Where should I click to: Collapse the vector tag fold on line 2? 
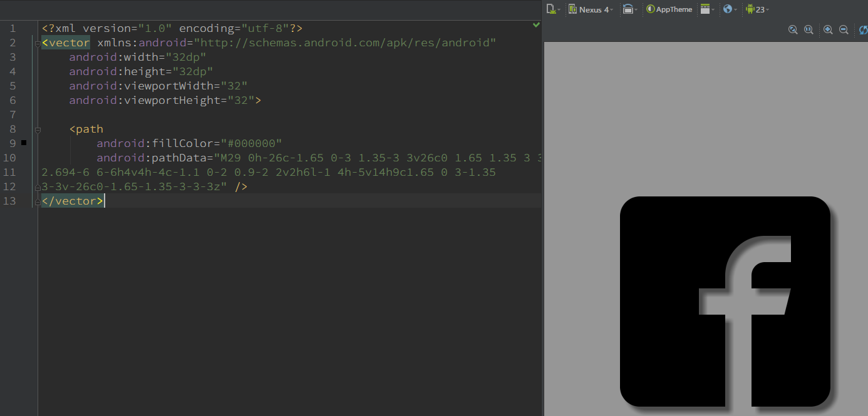[x=38, y=43]
